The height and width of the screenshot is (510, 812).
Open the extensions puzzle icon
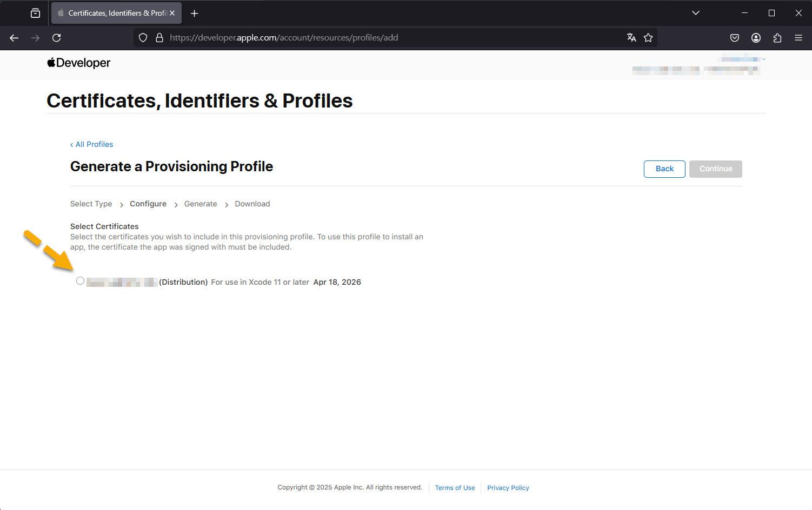tap(777, 38)
